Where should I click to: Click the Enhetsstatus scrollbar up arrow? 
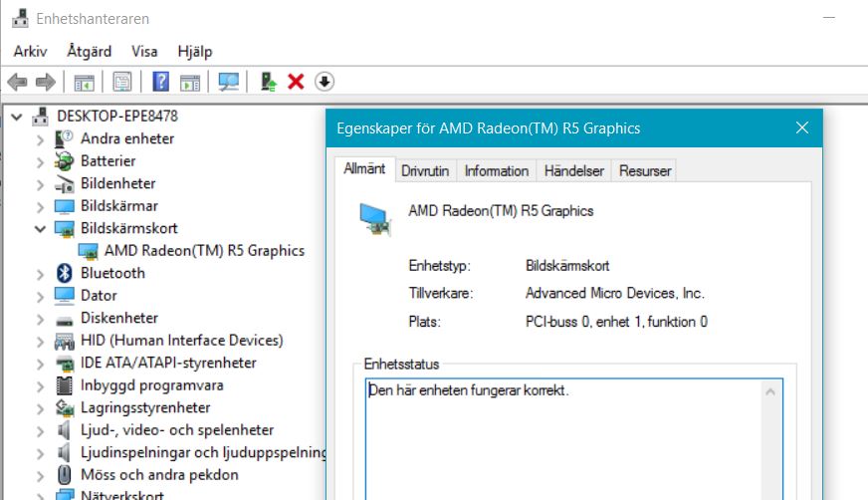770,392
